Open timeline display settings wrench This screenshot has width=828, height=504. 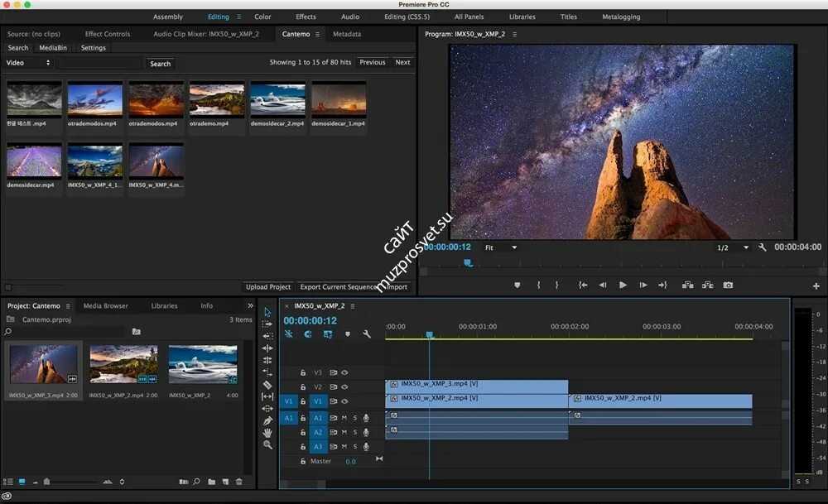[x=367, y=334]
